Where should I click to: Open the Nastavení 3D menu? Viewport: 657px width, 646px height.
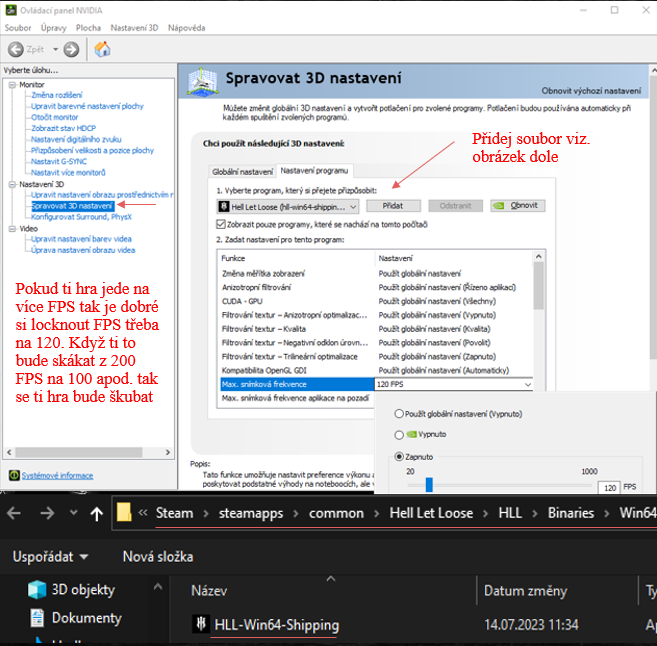click(x=134, y=28)
